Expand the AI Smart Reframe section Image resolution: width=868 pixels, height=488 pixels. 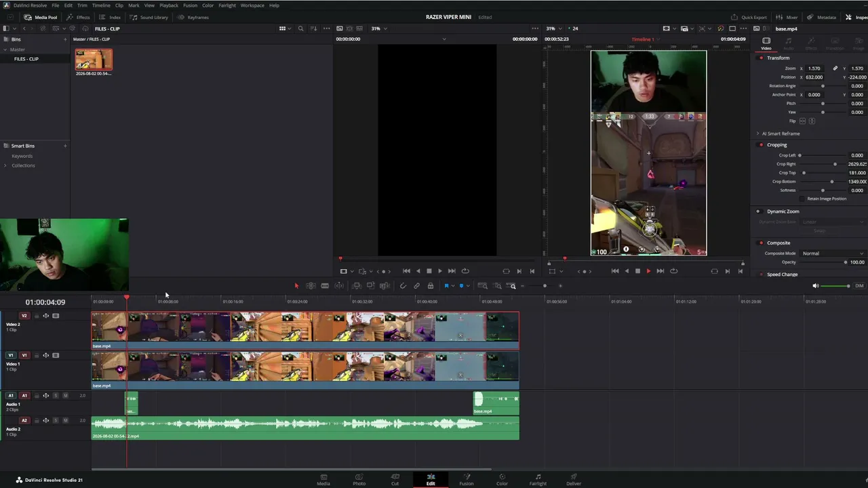(x=758, y=134)
